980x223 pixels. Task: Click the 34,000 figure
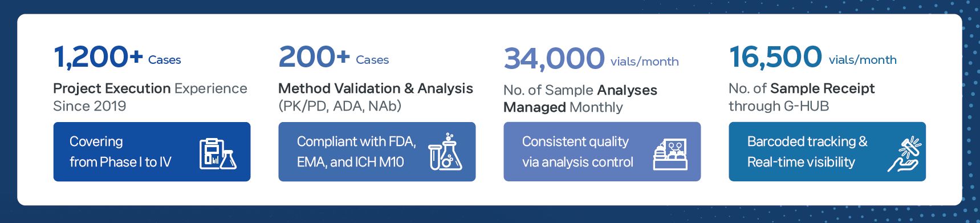click(554, 59)
